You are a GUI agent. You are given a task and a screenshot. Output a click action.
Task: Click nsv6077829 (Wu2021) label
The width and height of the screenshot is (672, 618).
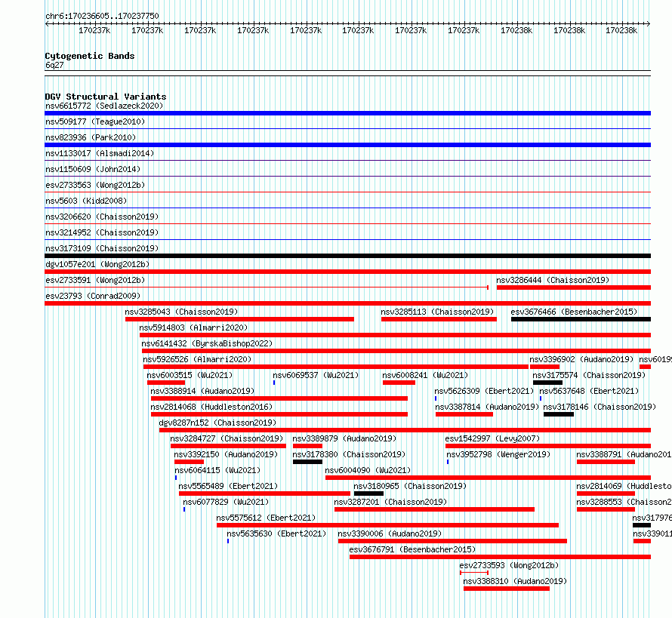(226, 502)
